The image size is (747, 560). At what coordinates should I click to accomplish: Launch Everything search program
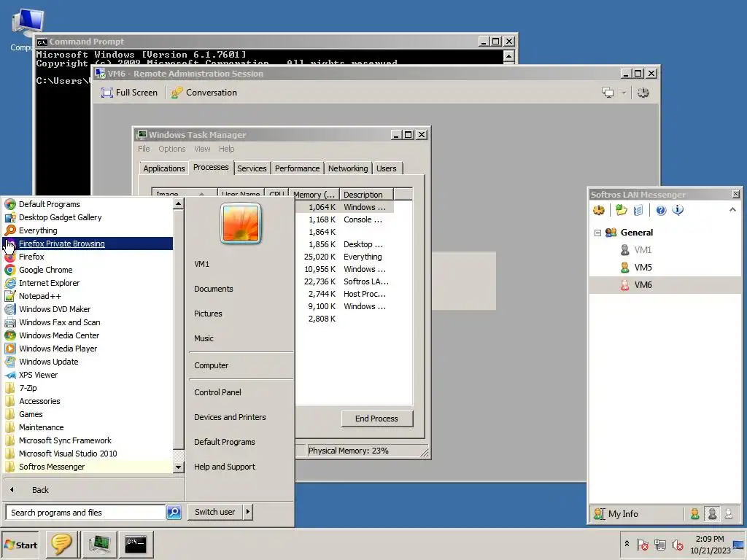(x=88, y=230)
